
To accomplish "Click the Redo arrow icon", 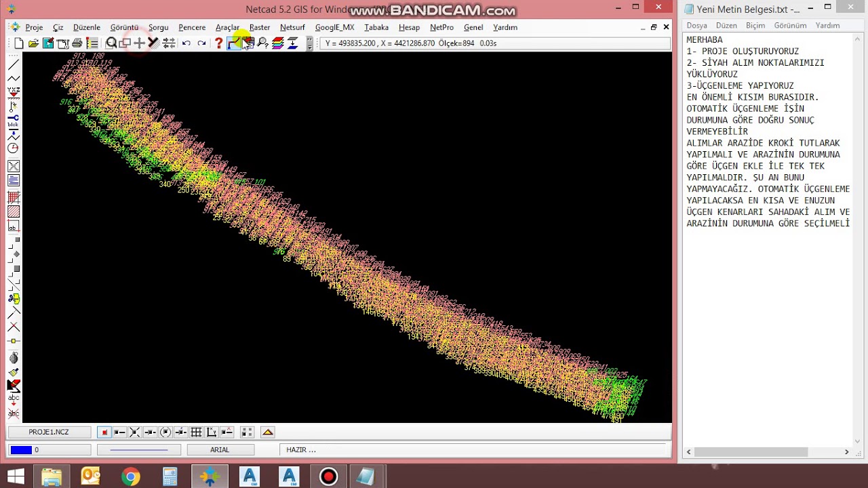I will [201, 43].
